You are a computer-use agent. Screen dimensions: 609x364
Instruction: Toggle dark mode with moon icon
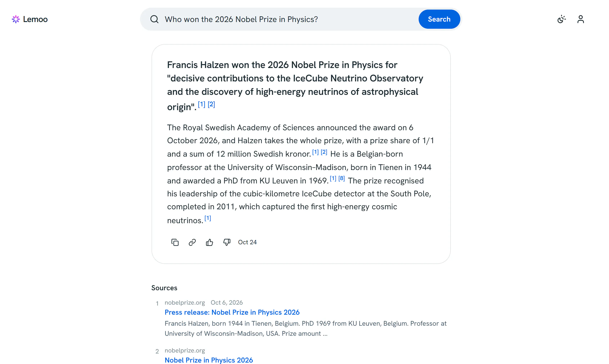tap(561, 19)
